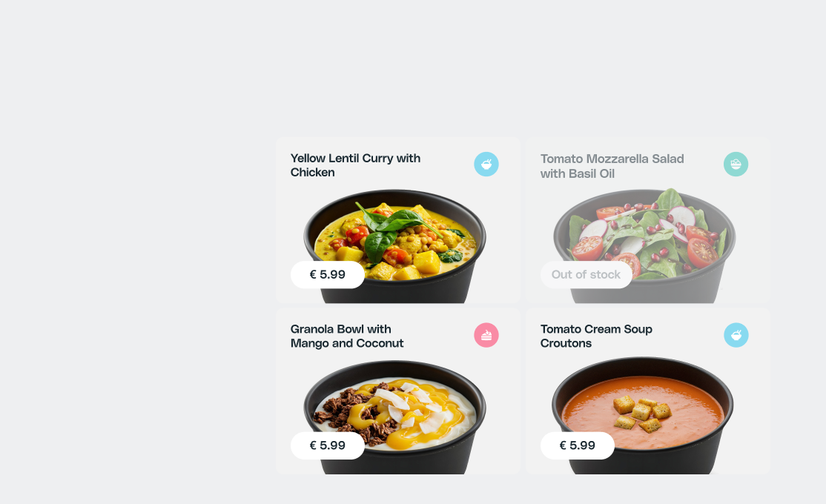Click the Out of stock label
Viewport: 826px width, 504px height.
(x=586, y=274)
